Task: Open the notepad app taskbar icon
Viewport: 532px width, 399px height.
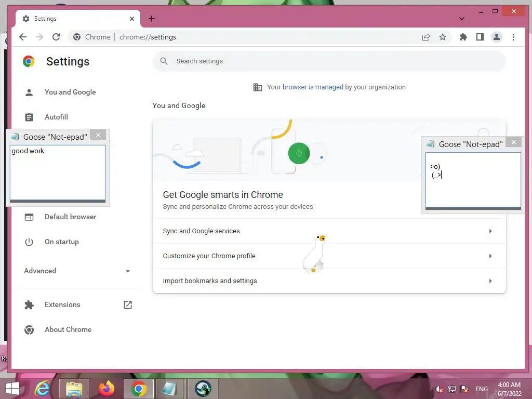Action: click(169, 389)
